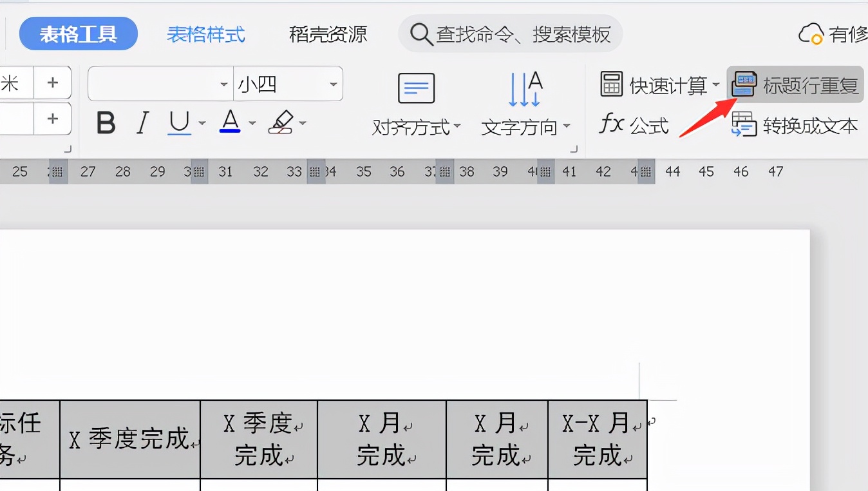Click the cloud sync icon top right
This screenshot has width=868, height=491.
(x=811, y=34)
